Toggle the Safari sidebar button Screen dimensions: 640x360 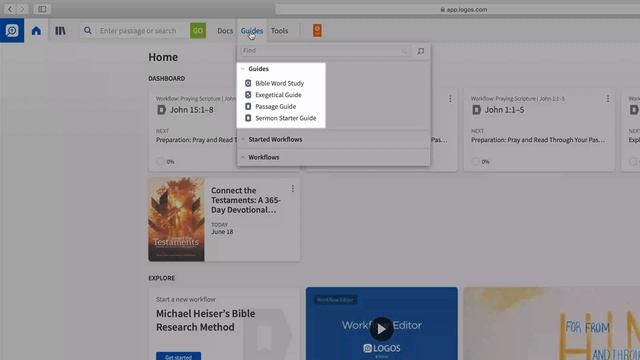point(42,9)
